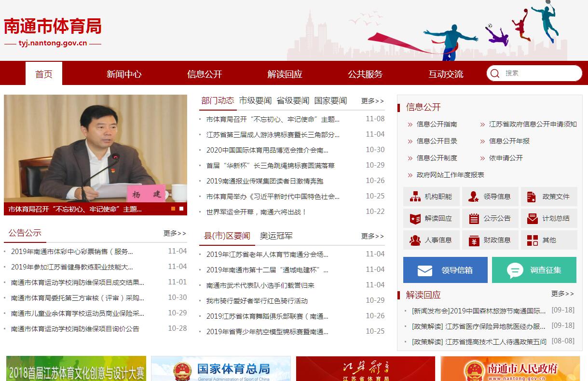Click the 领导信息 person icon
Screen dimensions: 588x381
(x=474, y=197)
